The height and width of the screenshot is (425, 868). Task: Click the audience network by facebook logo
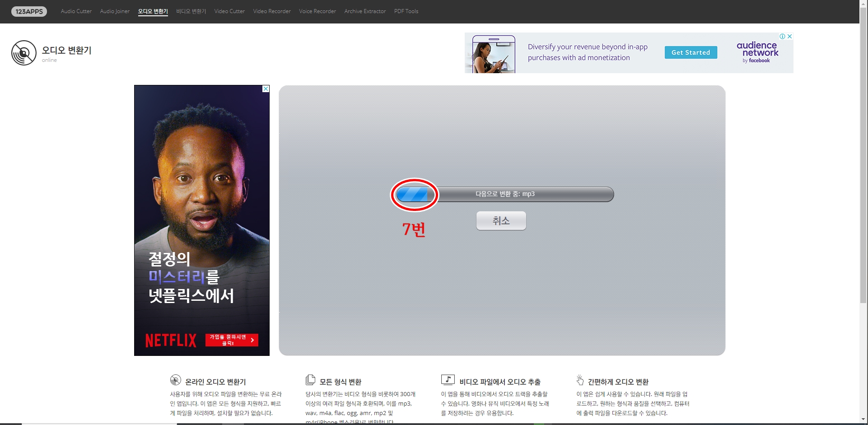coord(757,52)
